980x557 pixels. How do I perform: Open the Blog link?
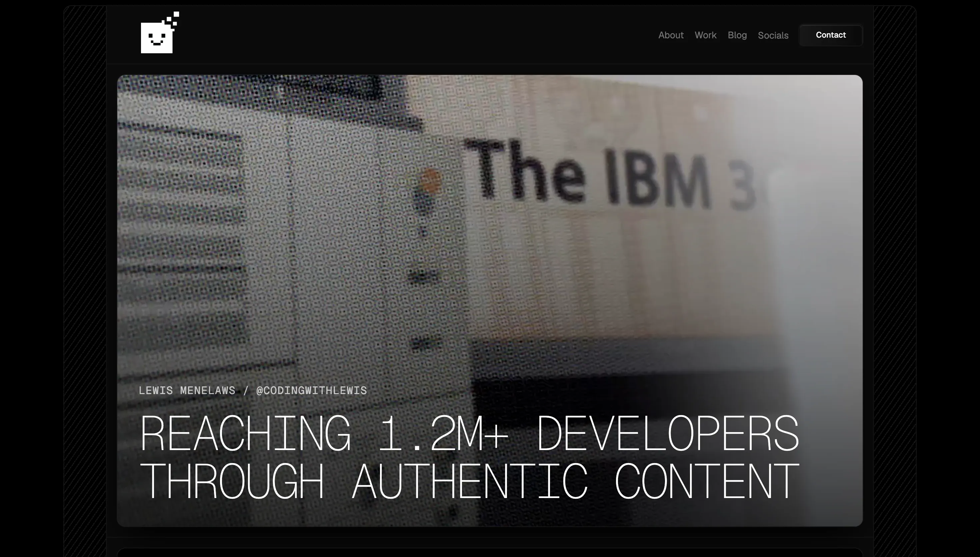(737, 35)
